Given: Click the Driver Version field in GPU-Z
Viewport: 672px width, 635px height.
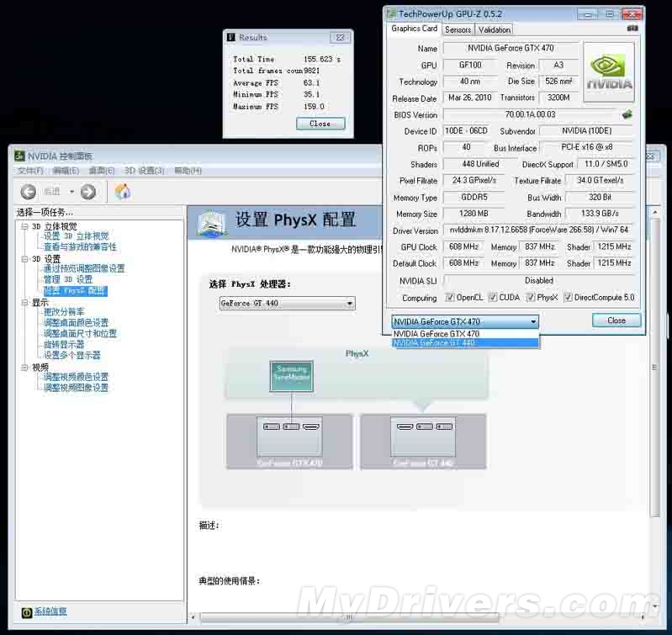Looking at the screenshot, I should (x=538, y=230).
